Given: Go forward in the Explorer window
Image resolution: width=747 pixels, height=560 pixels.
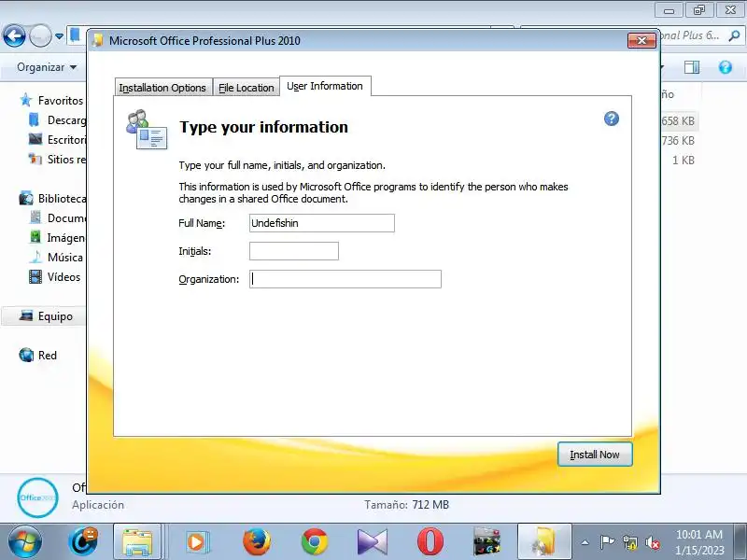Looking at the screenshot, I should (40, 35).
